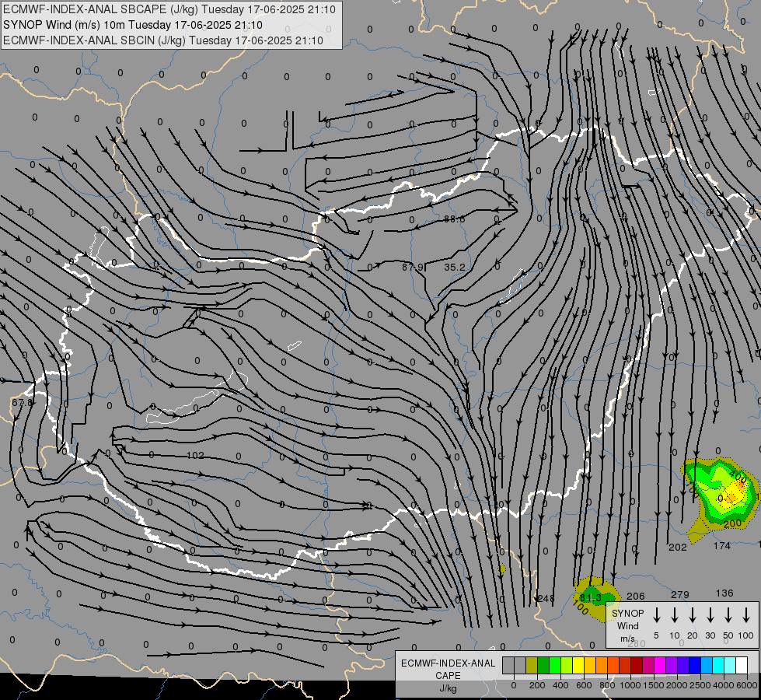Click the 102 value on the map
The height and width of the screenshot is (700, 761).
pyautogui.click(x=195, y=455)
